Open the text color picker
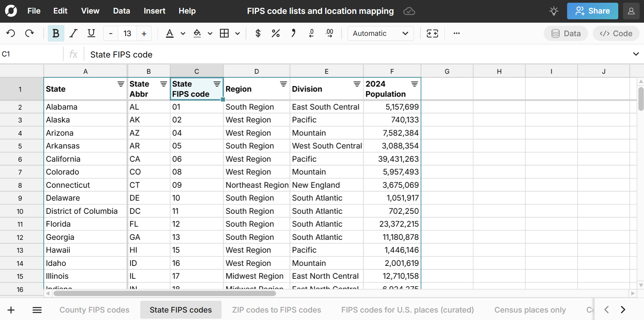This screenshot has width=644, height=320. coord(183,33)
